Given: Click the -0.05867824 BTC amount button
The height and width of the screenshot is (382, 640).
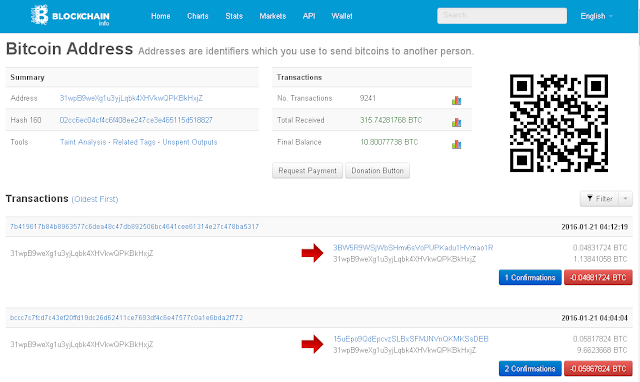Looking at the screenshot, I should tap(598, 369).
